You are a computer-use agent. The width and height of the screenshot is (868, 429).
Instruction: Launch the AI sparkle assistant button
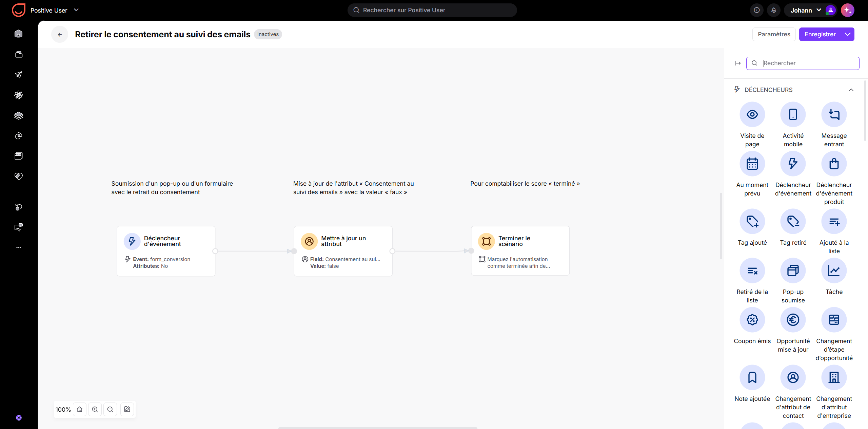[847, 10]
